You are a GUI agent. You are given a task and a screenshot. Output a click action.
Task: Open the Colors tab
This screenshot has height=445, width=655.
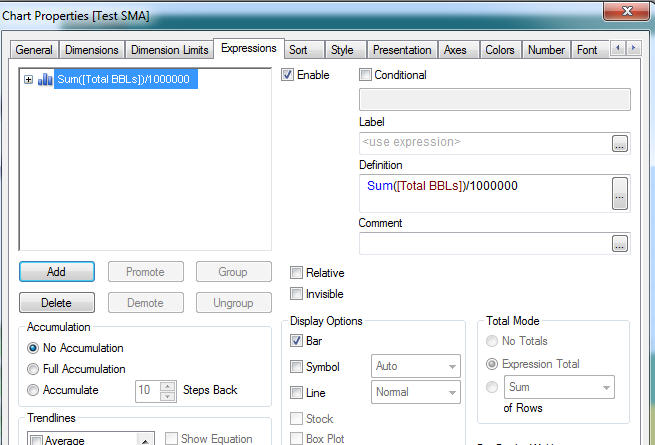click(x=499, y=50)
